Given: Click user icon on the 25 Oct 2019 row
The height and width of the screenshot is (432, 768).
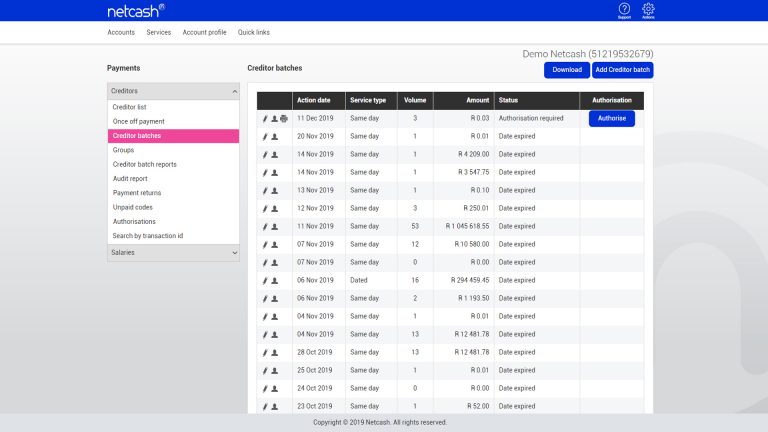Looking at the screenshot, I should pos(274,371).
